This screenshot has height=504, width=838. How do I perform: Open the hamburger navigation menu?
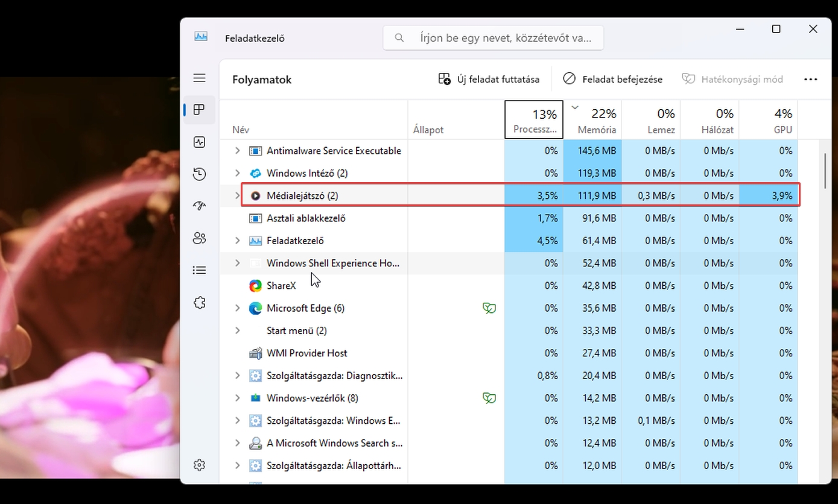click(199, 78)
